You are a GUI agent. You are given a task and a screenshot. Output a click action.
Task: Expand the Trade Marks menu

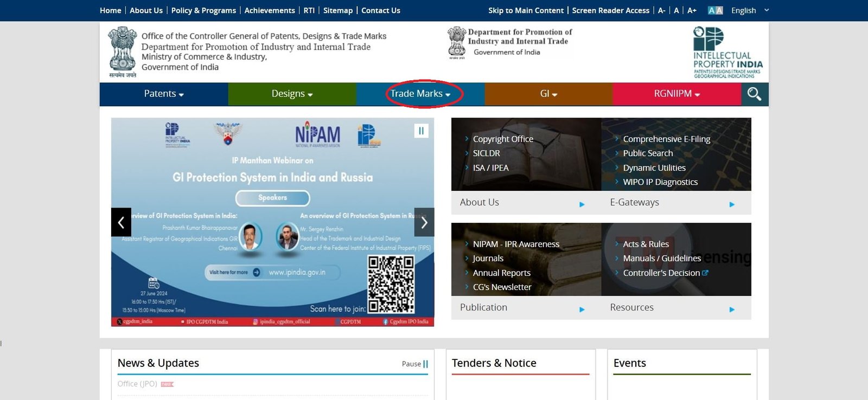point(420,94)
